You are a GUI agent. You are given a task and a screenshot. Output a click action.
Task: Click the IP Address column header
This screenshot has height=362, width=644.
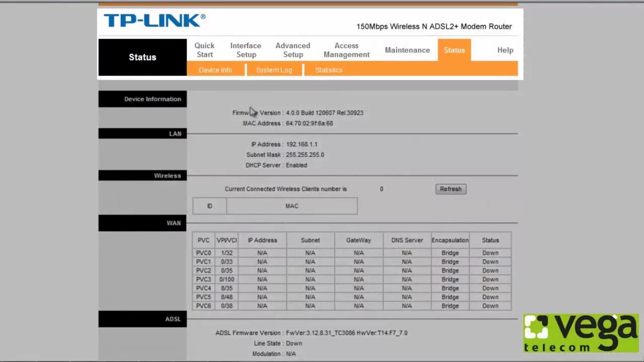click(262, 240)
